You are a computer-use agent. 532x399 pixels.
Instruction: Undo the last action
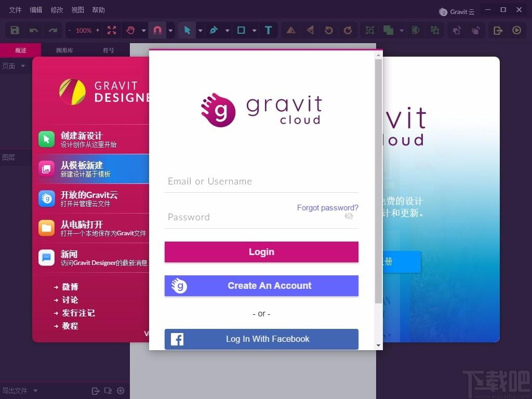34,30
